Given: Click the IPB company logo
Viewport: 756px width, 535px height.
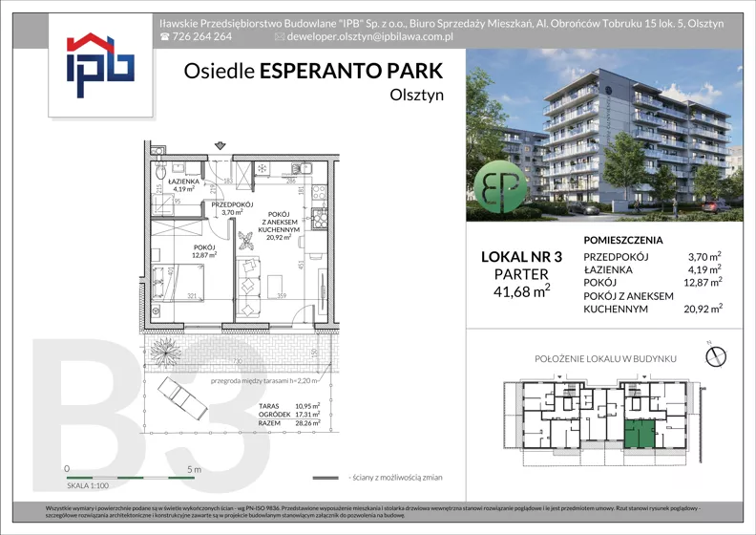Looking at the screenshot, I should tap(100, 65).
